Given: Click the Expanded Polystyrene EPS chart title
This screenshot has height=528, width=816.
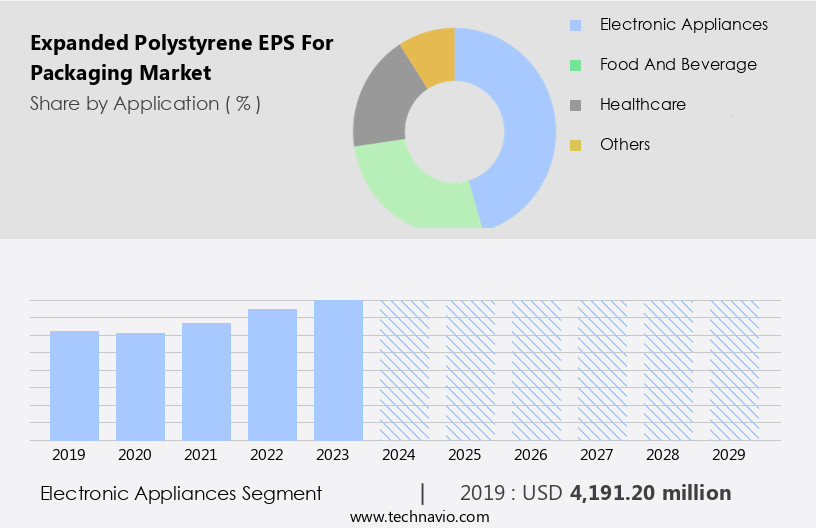Looking at the screenshot, I should pyautogui.click(x=181, y=58).
